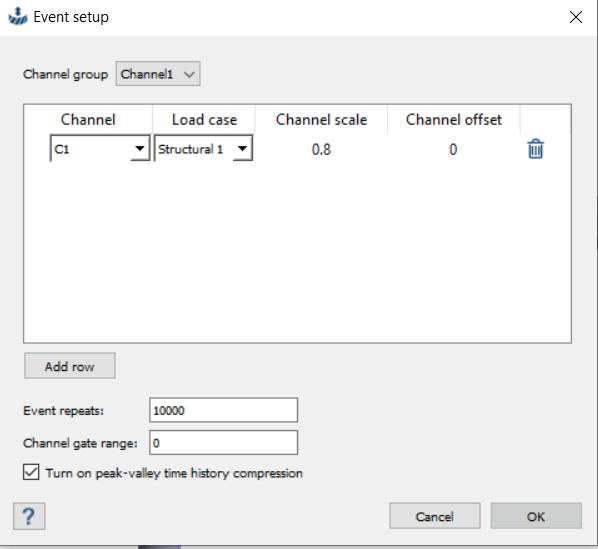Click the Load case column header
Viewport: 598px width, 549px height.
click(204, 119)
